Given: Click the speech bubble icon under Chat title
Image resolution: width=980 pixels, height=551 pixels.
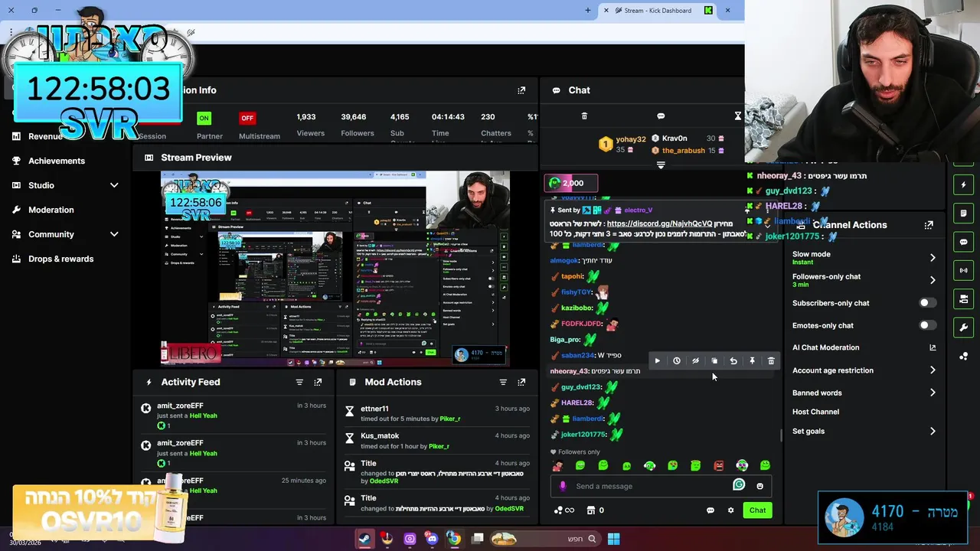Looking at the screenshot, I should (x=661, y=116).
